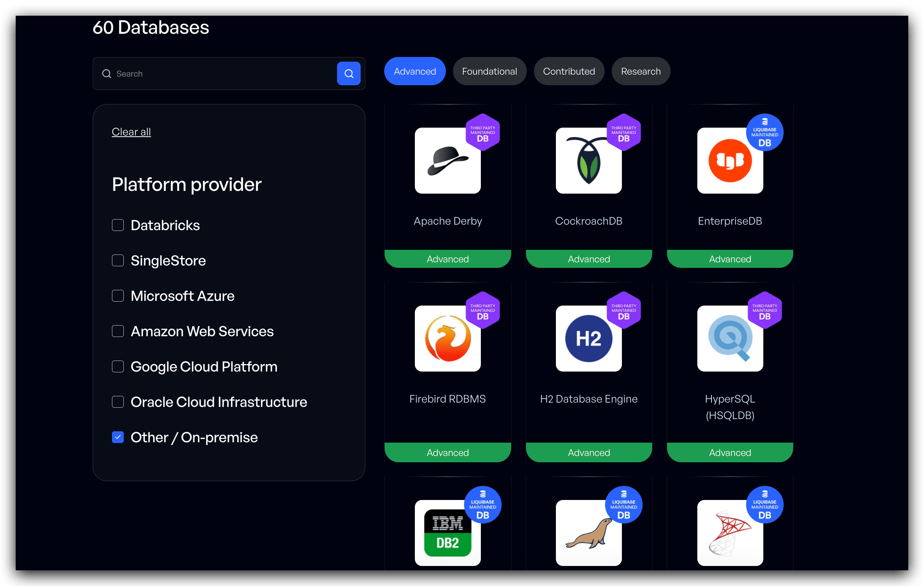Screen dimensions: 924x586
Task: Select the Advanced filter tab
Action: [415, 71]
